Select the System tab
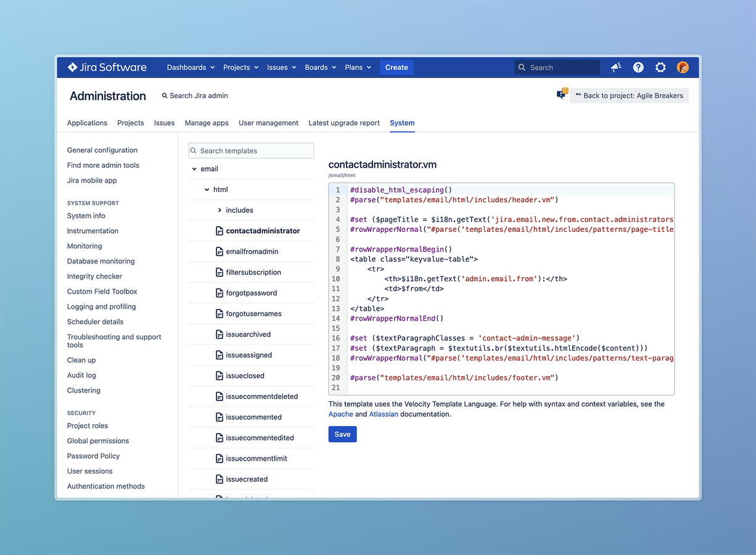Image resolution: width=756 pixels, height=555 pixels. [402, 123]
